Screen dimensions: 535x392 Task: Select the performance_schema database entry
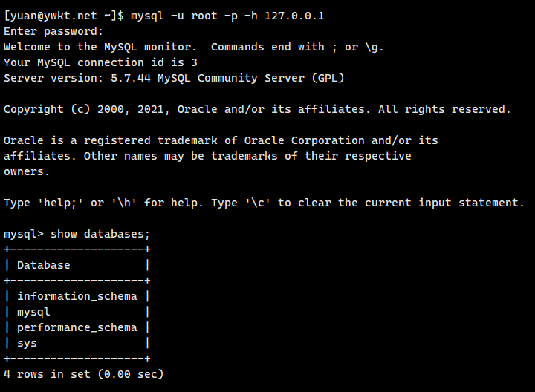point(77,327)
